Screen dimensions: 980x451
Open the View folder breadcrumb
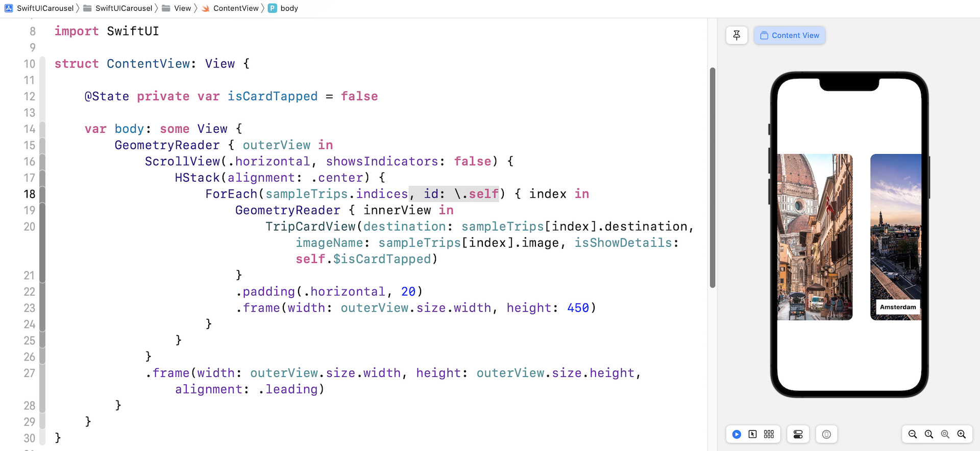click(x=177, y=8)
